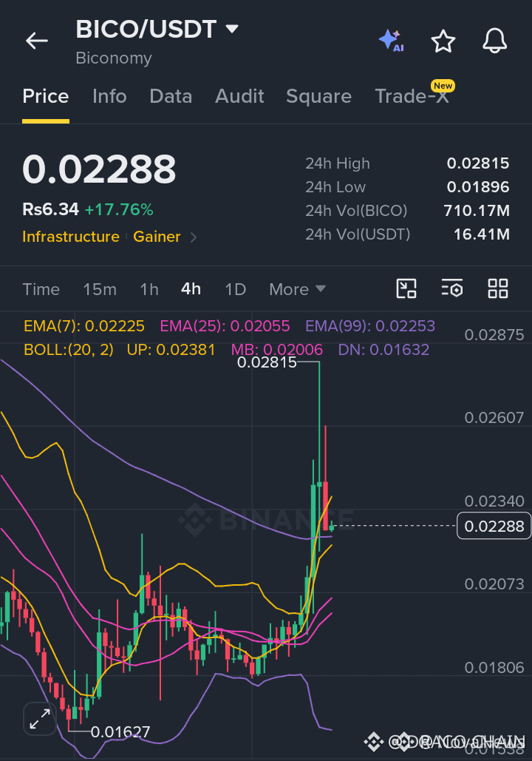The width and height of the screenshot is (532, 761).
Task: Go to the Square tab
Action: pyautogui.click(x=318, y=96)
